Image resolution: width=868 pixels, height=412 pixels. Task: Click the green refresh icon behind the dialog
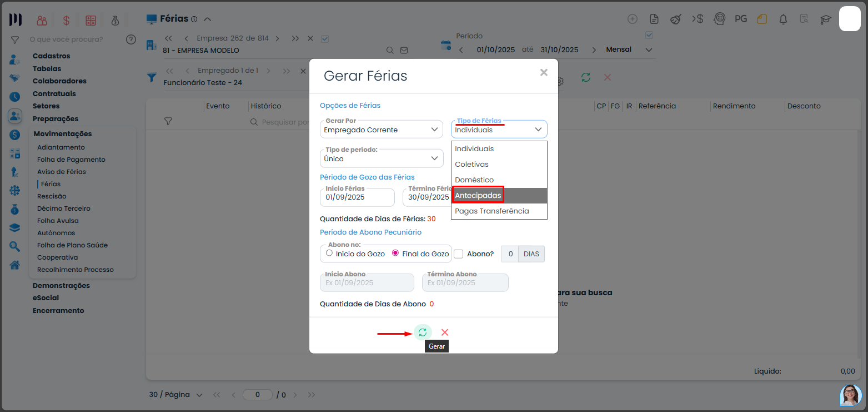click(586, 77)
